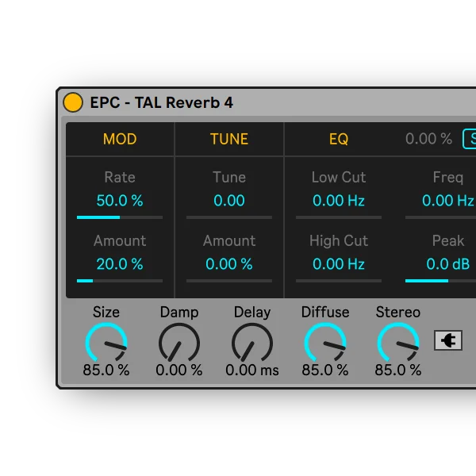Screen dimensions: 476x476
Task: Click the Rate label
Action: pyautogui.click(x=120, y=177)
